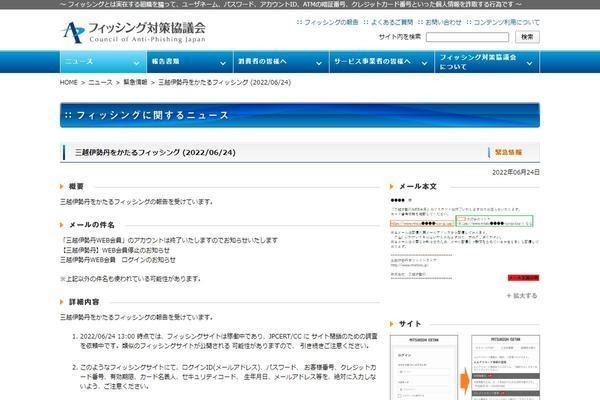
Task: Click the Council of Anti-Phishing Japan logo
Action: [x=134, y=32]
